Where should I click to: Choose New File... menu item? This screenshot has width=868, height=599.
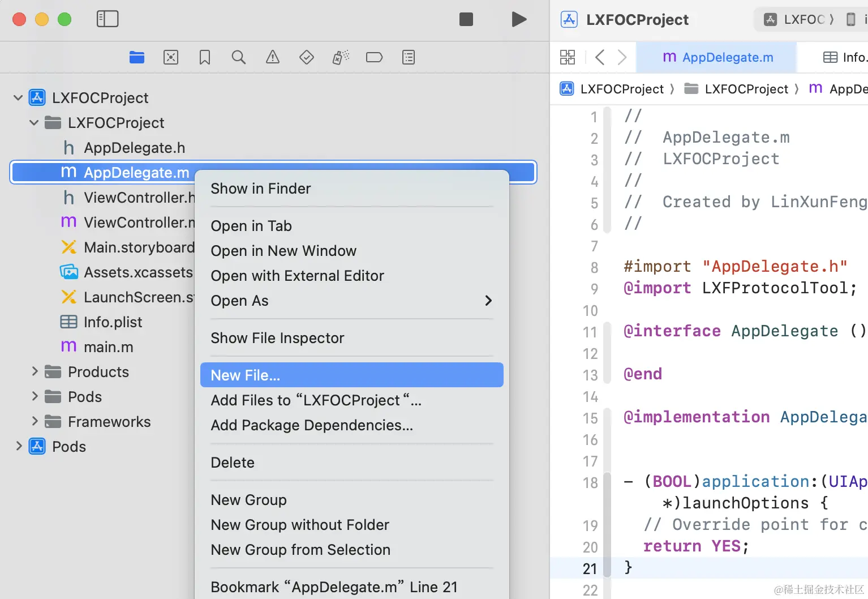[x=352, y=375]
